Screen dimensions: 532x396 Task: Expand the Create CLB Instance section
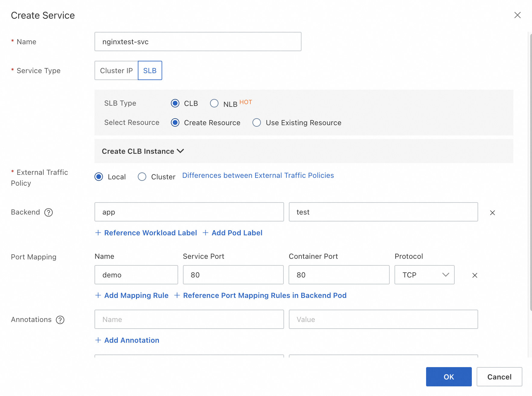143,151
